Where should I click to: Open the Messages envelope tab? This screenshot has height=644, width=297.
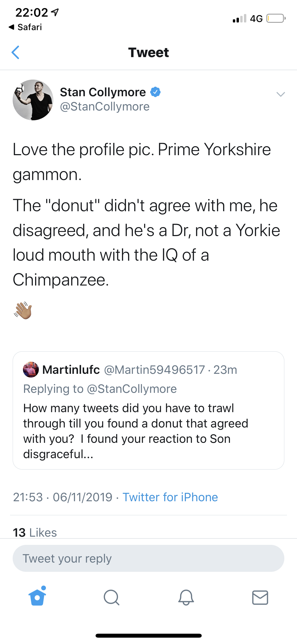(260, 597)
